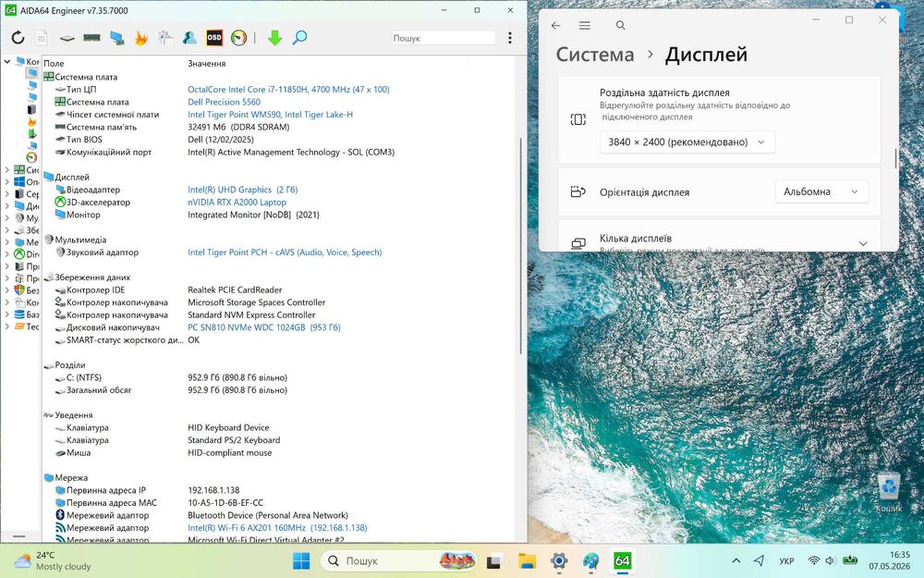Expand the Кілька дисплеїв section
This screenshot has height=578, width=924.
click(x=863, y=243)
